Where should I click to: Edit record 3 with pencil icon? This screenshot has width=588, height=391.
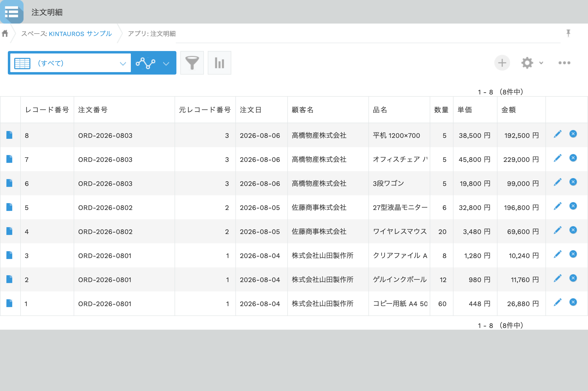558,254
